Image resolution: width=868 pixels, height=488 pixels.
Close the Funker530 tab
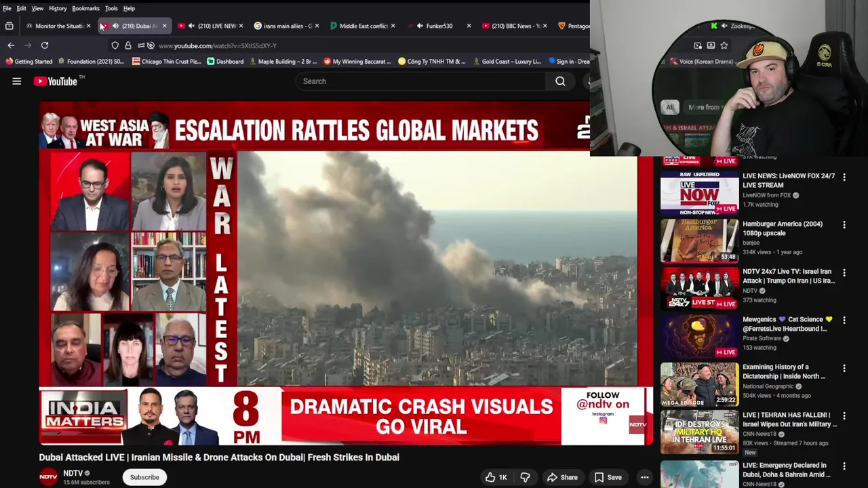coord(469,26)
